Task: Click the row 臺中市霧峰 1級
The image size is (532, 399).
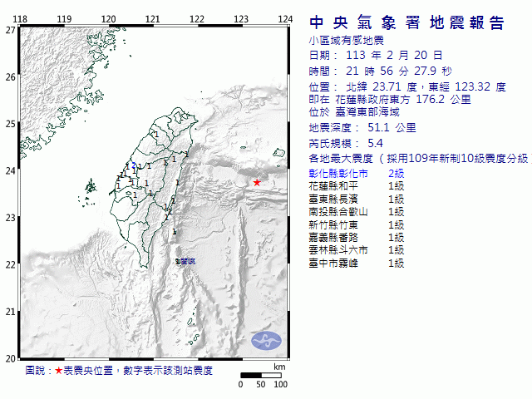Action: [357, 263]
